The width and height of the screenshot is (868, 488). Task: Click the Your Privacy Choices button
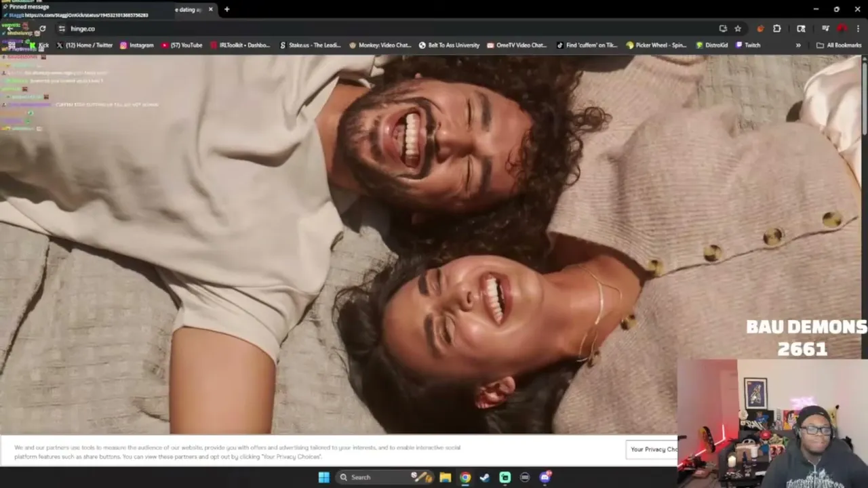tap(652, 449)
